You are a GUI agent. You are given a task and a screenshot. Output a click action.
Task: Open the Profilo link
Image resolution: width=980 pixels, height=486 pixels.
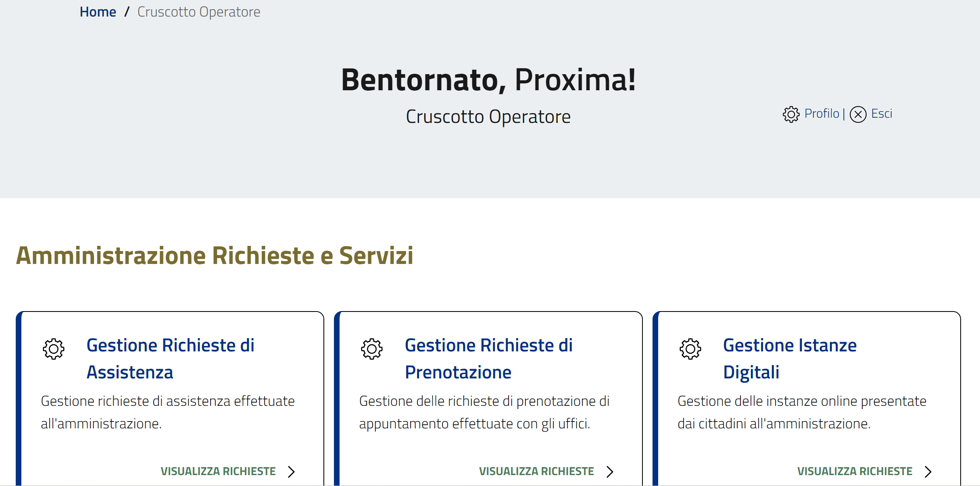pyautogui.click(x=822, y=114)
